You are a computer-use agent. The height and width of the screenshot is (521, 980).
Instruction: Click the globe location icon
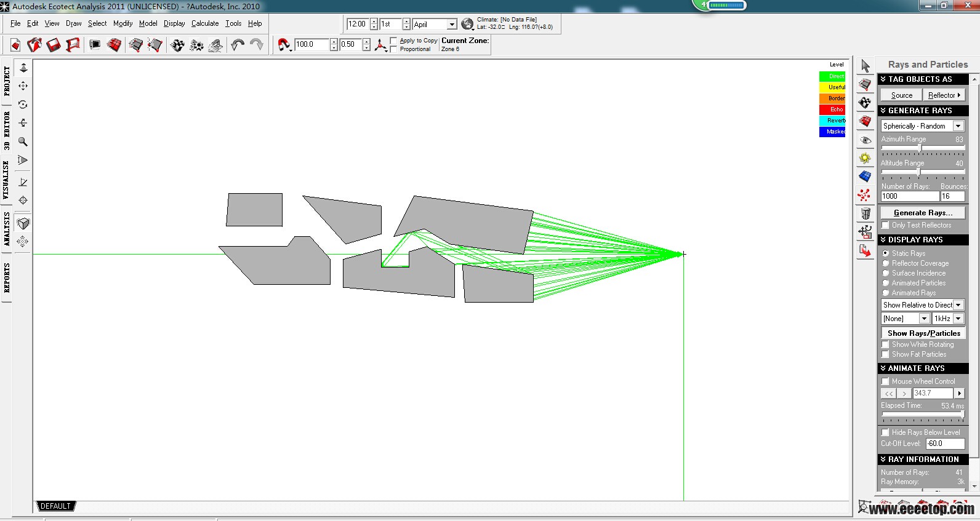coord(467,24)
